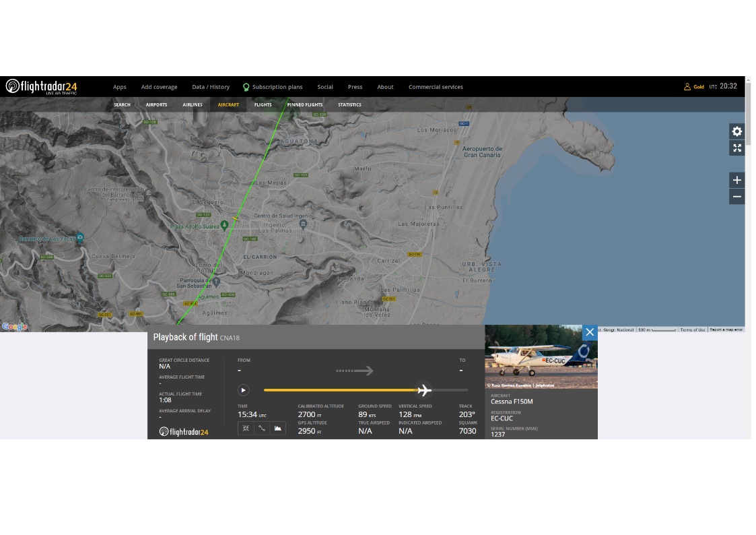Open the Social menu

(x=325, y=87)
